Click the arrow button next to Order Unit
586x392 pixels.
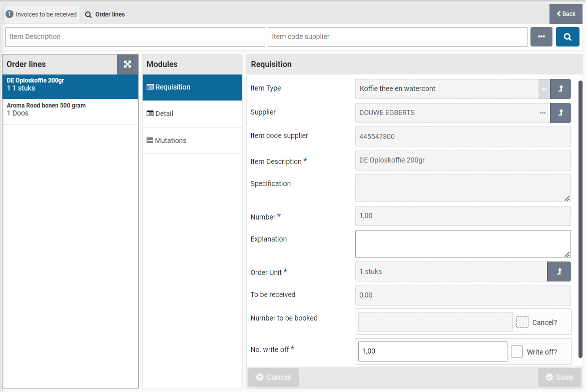(x=558, y=271)
